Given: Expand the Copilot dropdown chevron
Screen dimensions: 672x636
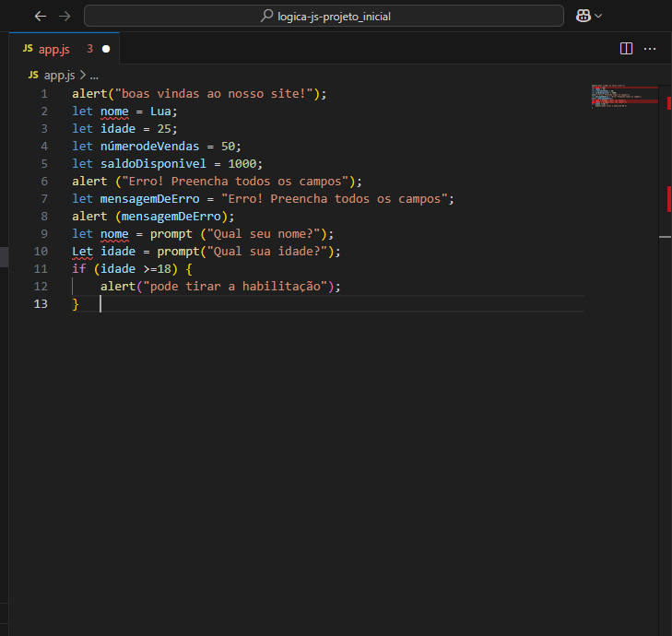Looking at the screenshot, I should [598, 17].
